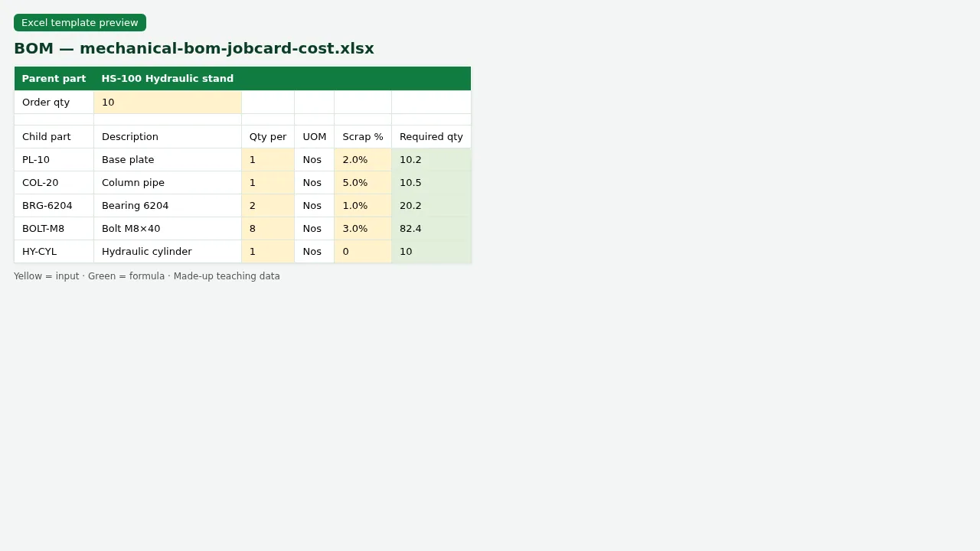The width and height of the screenshot is (980, 551).
Task: Click the Bolt M8×40 description cell
Action: click(168, 229)
